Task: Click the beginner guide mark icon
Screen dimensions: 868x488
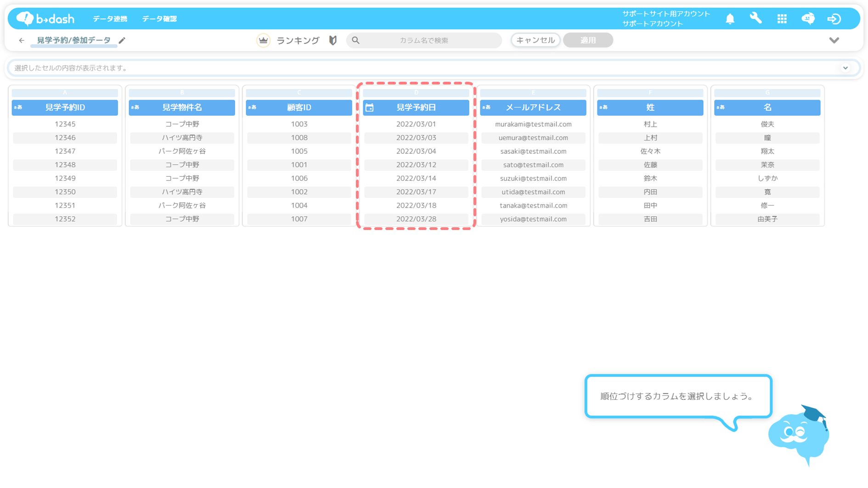Action: coord(333,40)
